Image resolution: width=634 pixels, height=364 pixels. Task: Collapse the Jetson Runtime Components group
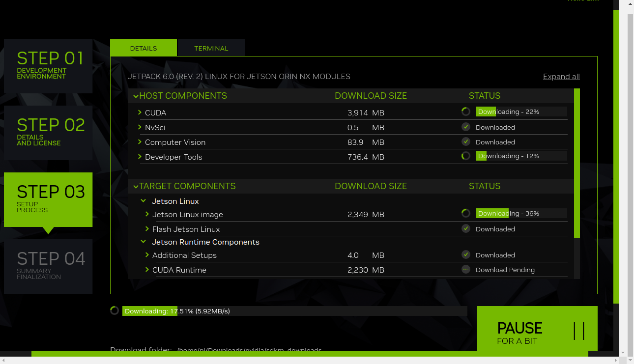coord(144,242)
